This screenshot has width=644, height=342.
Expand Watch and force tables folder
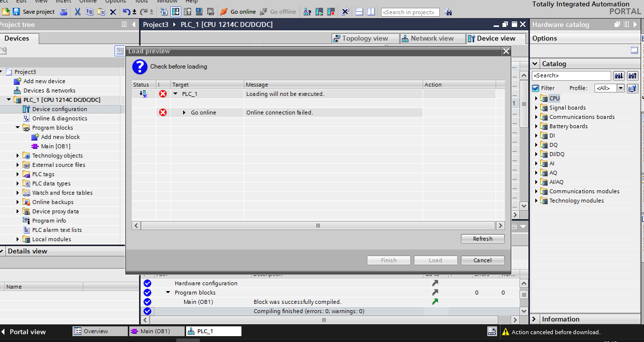tap(18, 193)
